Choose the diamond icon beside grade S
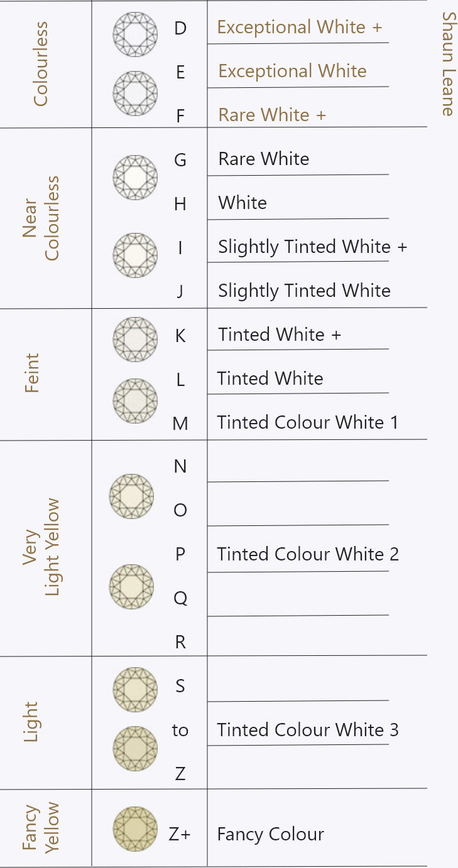This screenshot has width=458, height=868. coord(135,690)
